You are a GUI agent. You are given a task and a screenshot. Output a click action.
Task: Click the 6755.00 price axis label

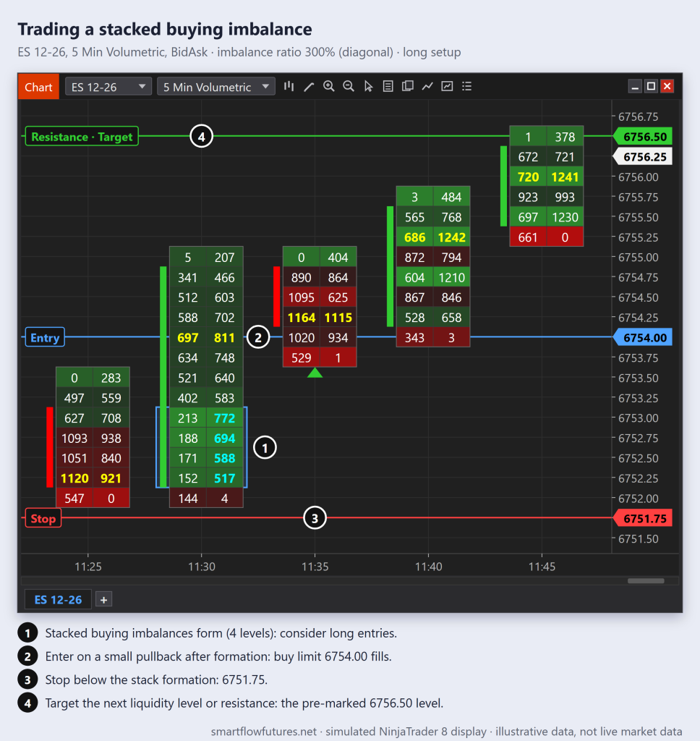click(x=638, y=258)
